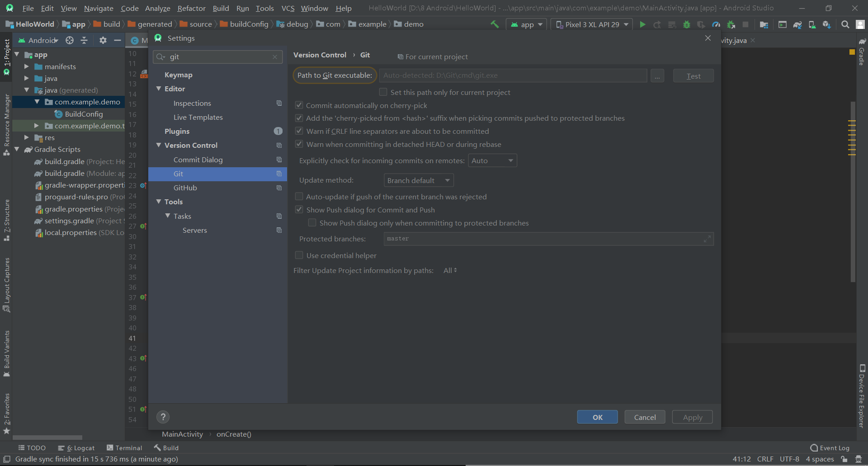Open Project Structure icon in toolbar
The width and height of the screenshot is (868, 466).
tap(764, 24)
